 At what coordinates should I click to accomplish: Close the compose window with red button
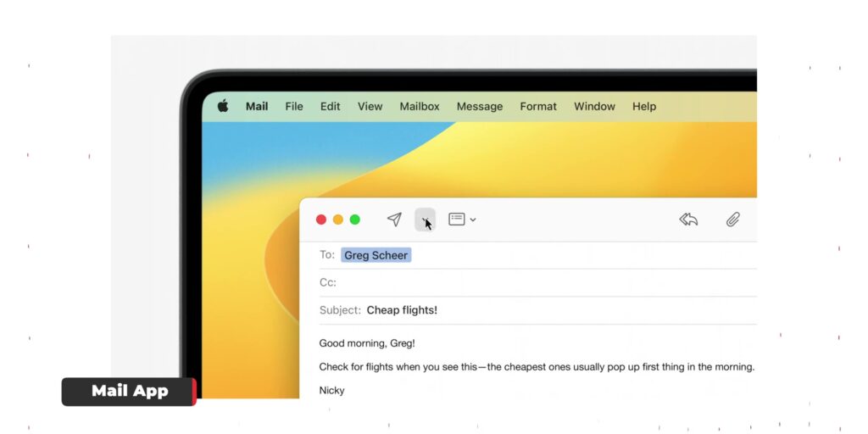[321, 220]
